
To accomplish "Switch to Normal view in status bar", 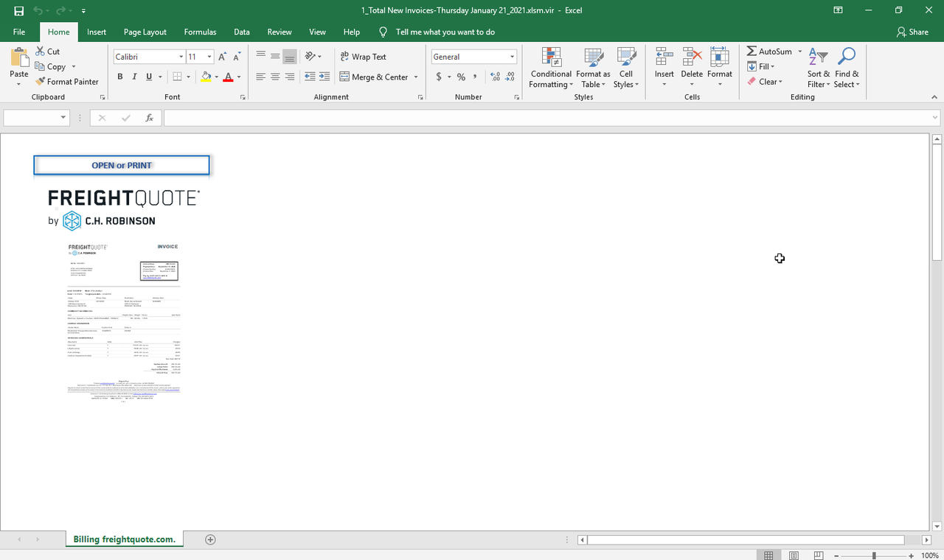I will click(x=768, y=555).
